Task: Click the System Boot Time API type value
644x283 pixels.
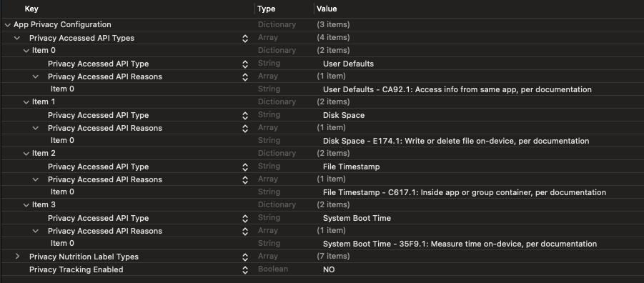Action: [357, 218]
